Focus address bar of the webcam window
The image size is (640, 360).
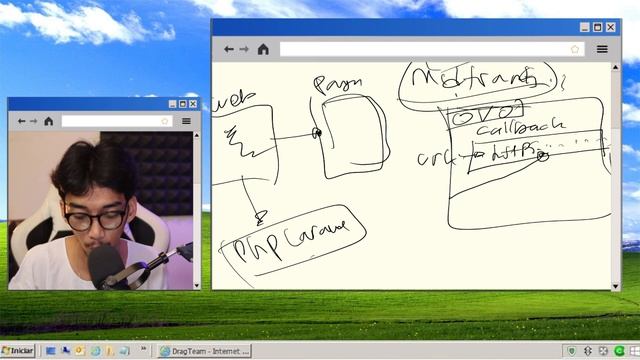click(117, 121)
